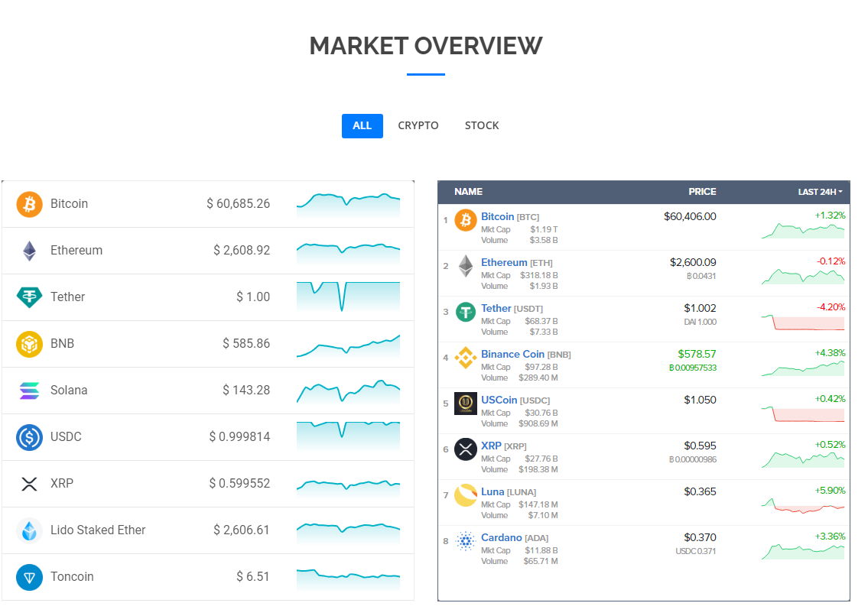This screenshot has width=868, height=616.
Task: Click the Ethereum [ETH] icon in the ranked table
Action: coord(466,266)
